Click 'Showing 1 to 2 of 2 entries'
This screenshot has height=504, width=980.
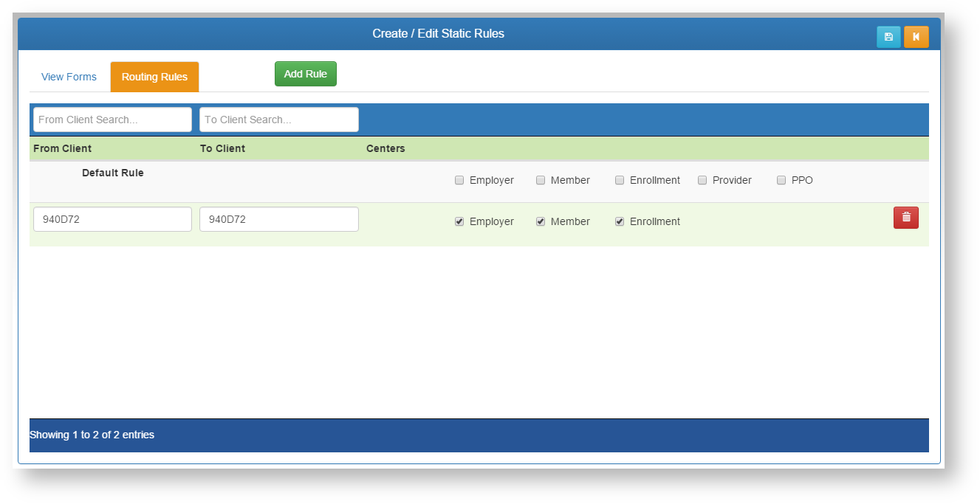(x=92, y=435)
